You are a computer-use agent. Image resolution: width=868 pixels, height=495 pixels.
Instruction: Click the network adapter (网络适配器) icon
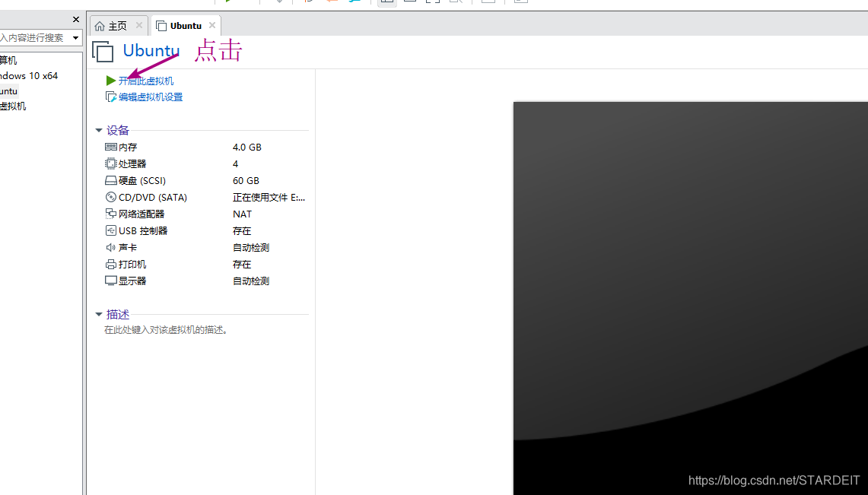tap(111, 214)
